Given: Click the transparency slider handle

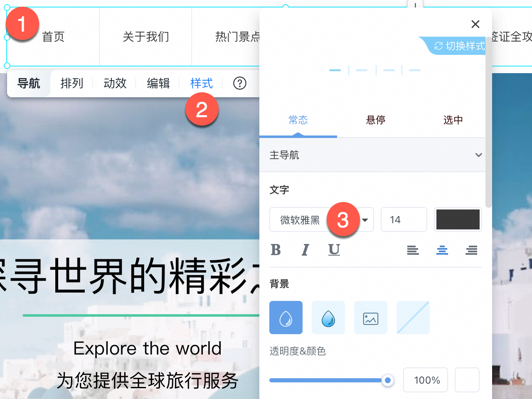Looking at the screenshot, I should 388,380.
